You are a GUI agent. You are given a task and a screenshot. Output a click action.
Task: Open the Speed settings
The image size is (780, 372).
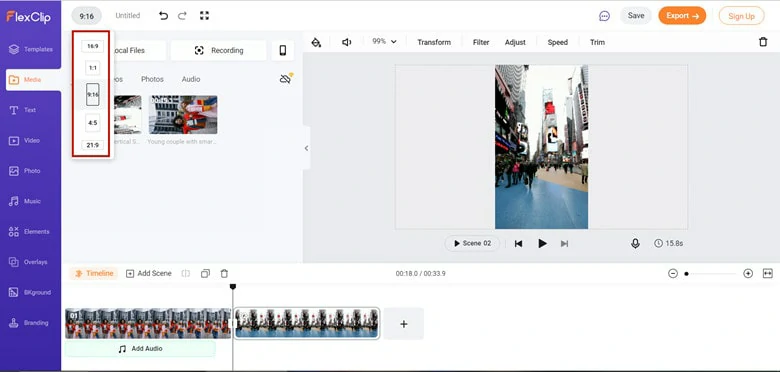[x=558, y=42]
